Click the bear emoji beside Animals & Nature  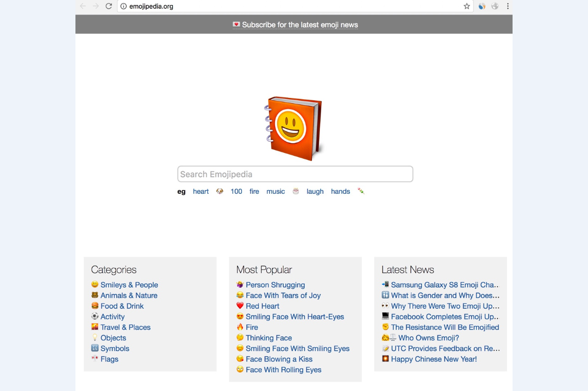pyautogui.click(x=95, y=295)
